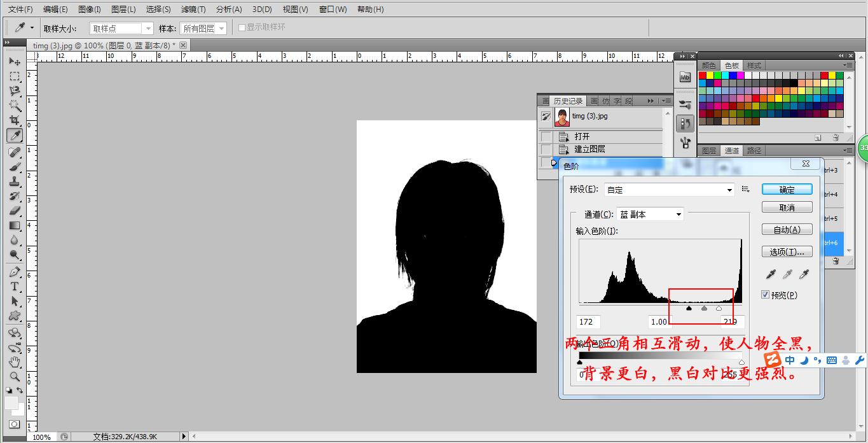Screen dimensions: 868x443
Task: Choose the Clone Stamp tool
Action: tap(15, 181)
